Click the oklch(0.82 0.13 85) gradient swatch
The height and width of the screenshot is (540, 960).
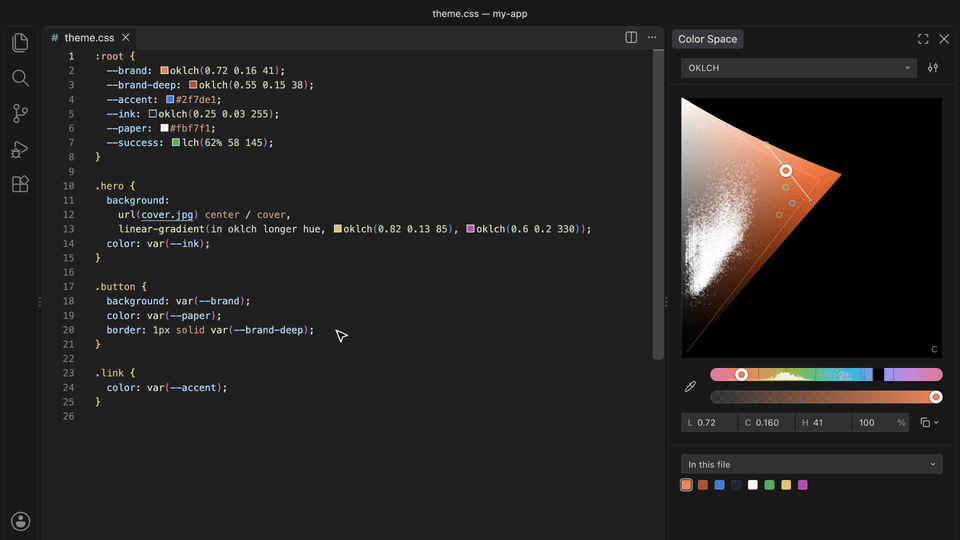point(337,228)
